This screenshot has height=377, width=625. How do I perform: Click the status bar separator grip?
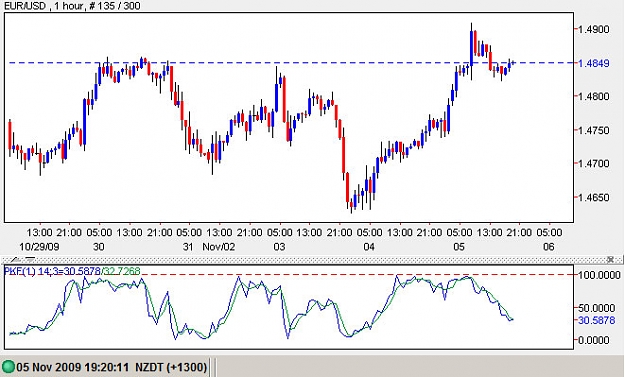pyautogui.click(x=213, y=367)
